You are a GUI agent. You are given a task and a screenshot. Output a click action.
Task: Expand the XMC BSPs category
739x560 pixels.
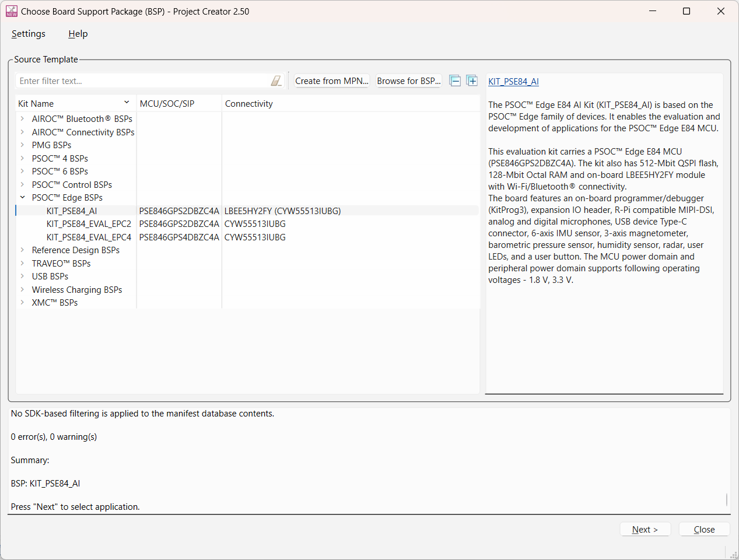[x=22, y=303]
